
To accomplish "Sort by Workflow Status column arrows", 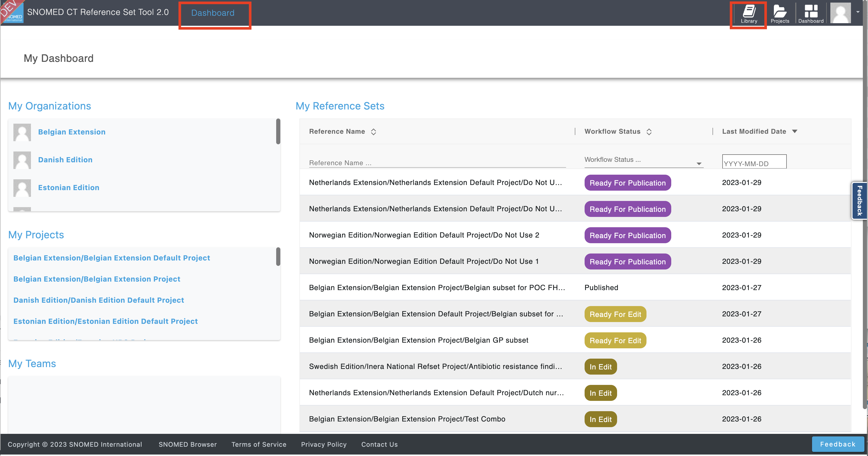I will (x=649, y=132).
